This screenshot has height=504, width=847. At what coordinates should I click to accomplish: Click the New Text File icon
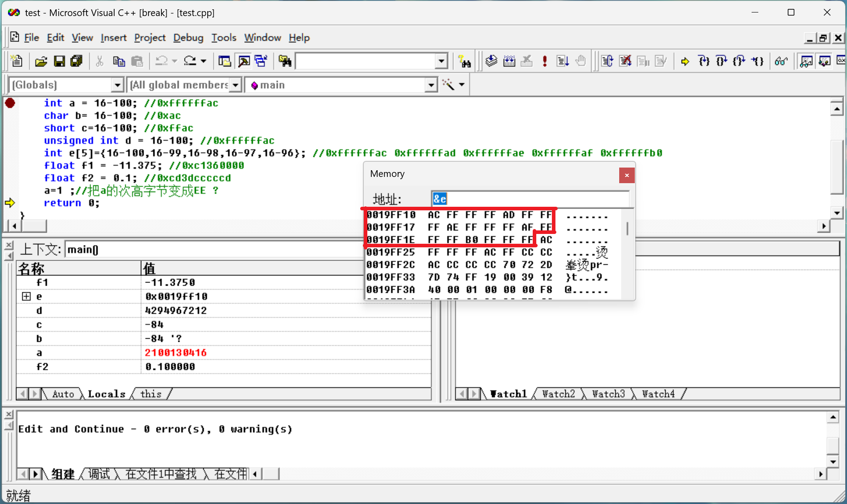(x=17, y=61)
